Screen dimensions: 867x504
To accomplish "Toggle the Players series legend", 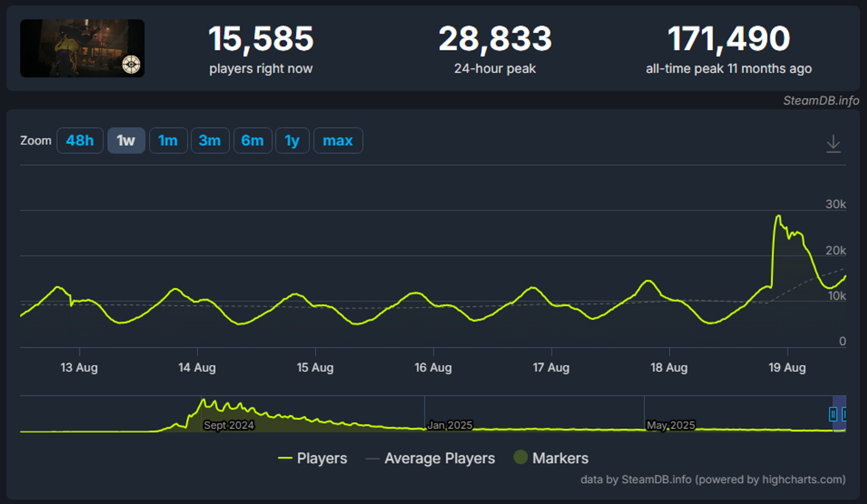I will [312, 458].
